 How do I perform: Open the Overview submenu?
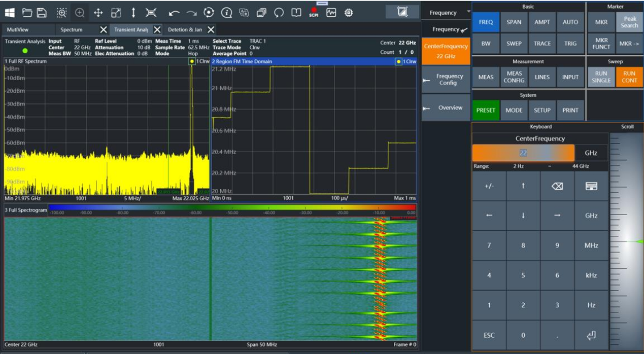point(446,108)
